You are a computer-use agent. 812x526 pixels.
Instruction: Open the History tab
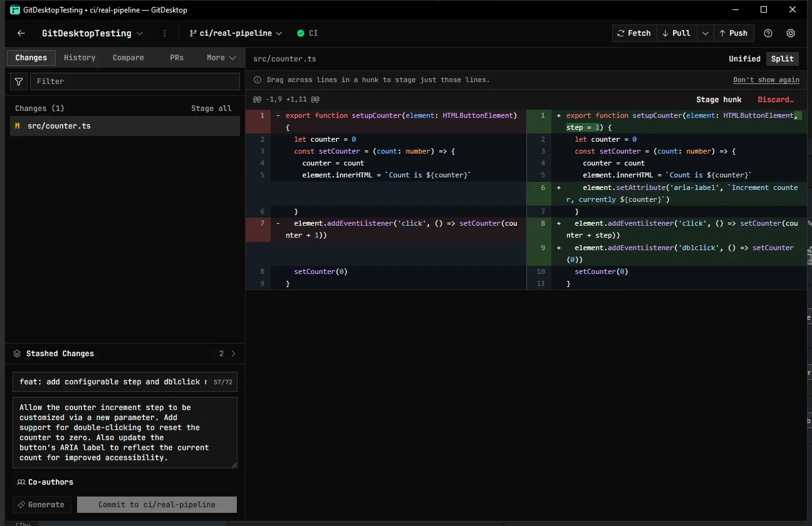(x=80, y=58)
